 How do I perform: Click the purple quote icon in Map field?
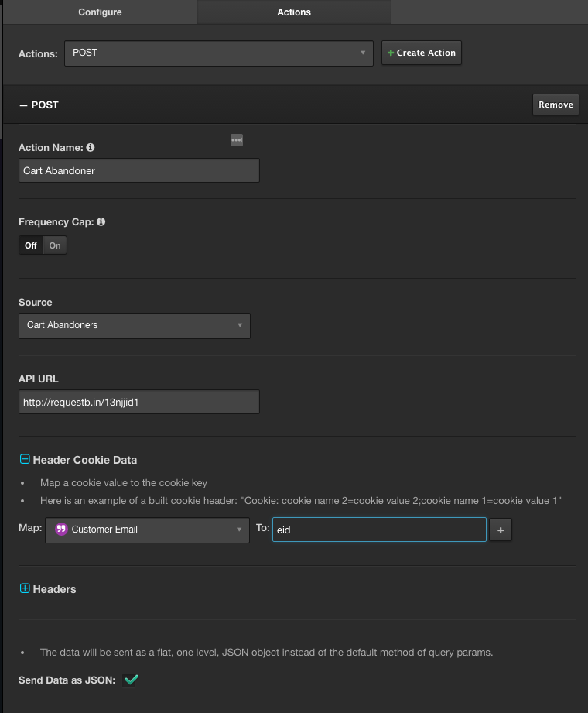coord(62,530)
